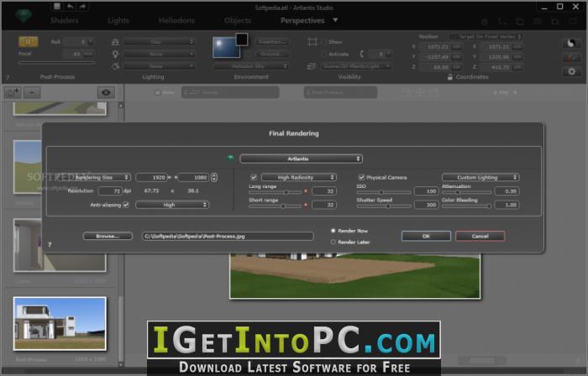Screen dimensions: 588x376
Task: Click the Artlantis gem logo
Action: (24, 16)
